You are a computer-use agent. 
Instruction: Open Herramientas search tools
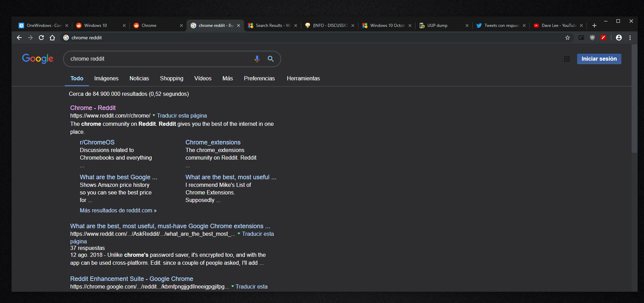303,79
